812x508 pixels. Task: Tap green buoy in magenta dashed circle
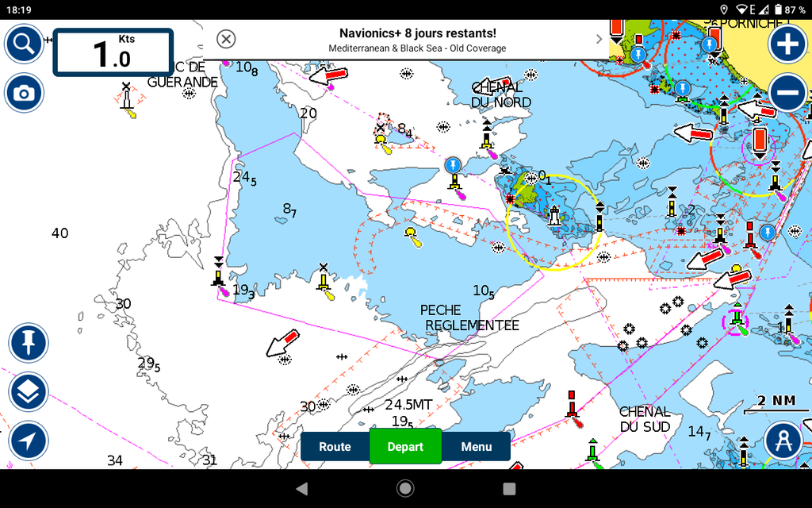737,317
